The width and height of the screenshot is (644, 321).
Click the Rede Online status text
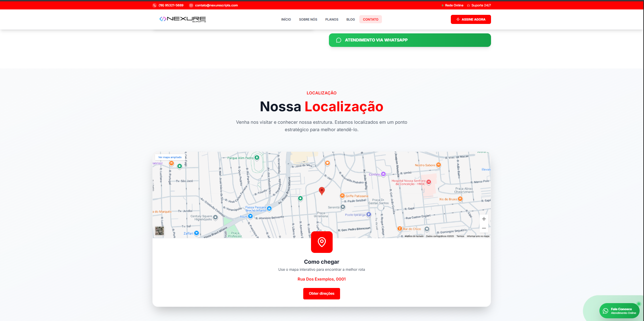click(x=454, y=5)
